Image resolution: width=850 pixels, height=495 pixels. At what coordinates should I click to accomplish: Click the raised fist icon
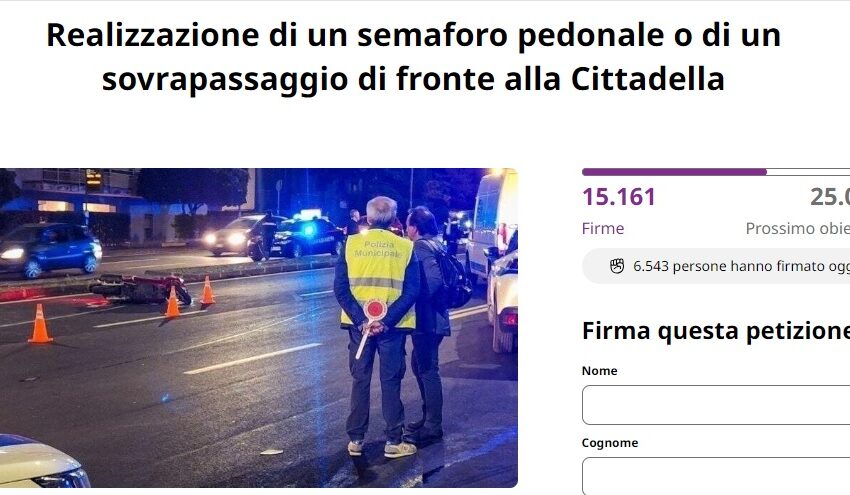pos(617,266)
